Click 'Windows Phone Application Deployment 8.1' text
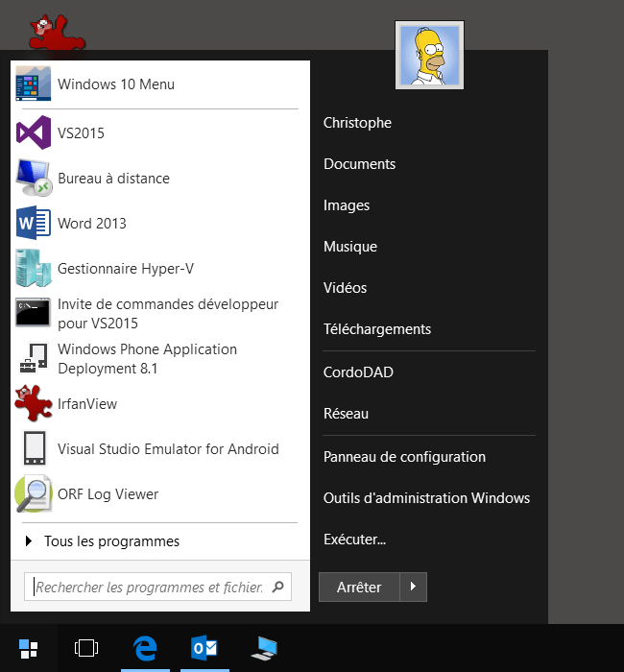The height and width of the screenshot is (672, 624). [147, 359]
